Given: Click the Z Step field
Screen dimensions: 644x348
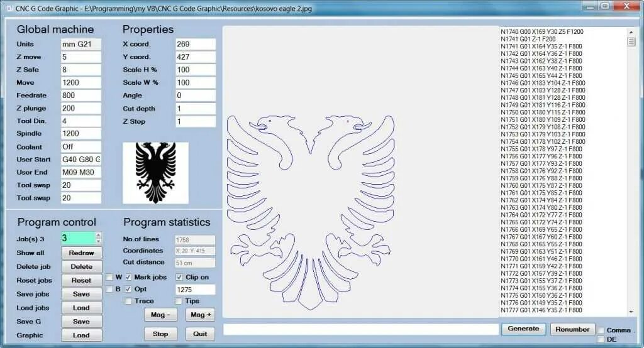Looking at the screenshot, I should (196, 121).
